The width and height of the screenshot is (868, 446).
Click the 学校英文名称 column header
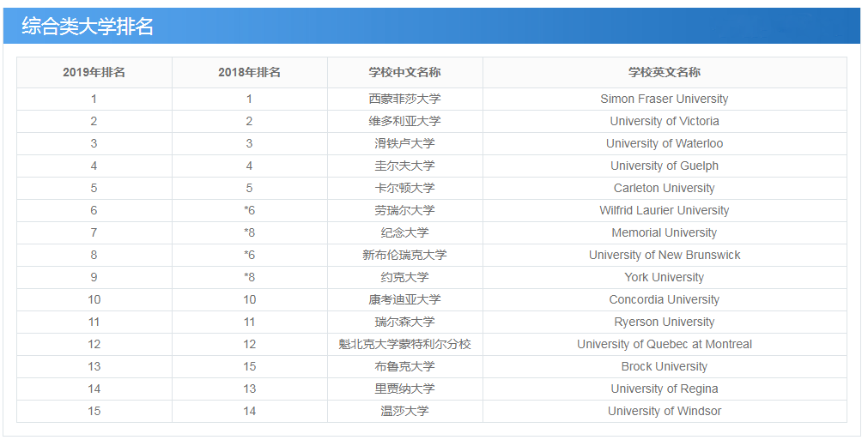coord(664,73)
